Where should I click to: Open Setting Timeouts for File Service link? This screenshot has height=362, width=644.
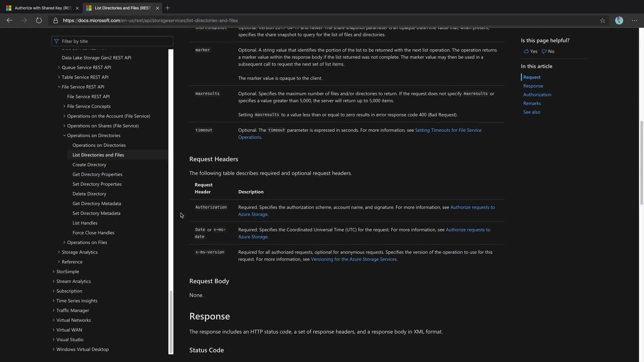448,130
